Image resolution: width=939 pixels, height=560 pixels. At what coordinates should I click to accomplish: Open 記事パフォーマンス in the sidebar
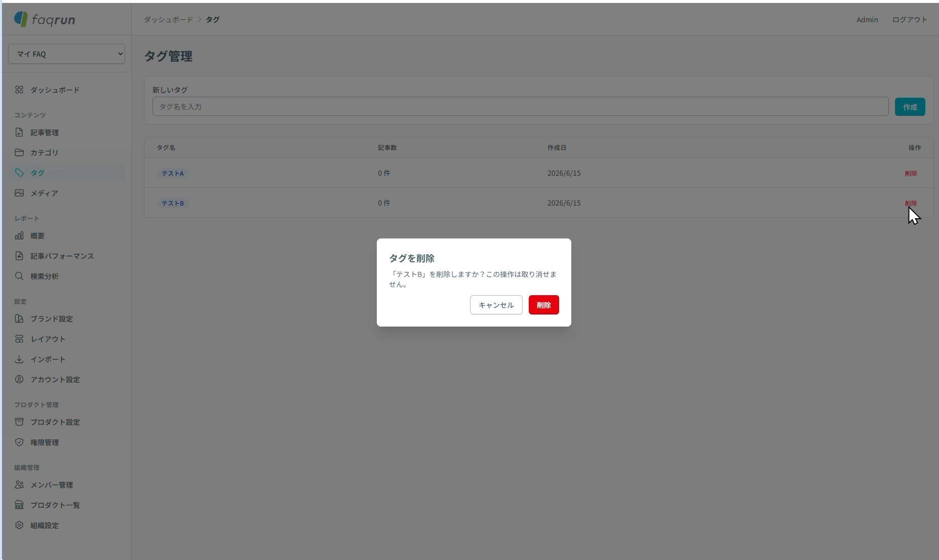[x=66, y=256]
